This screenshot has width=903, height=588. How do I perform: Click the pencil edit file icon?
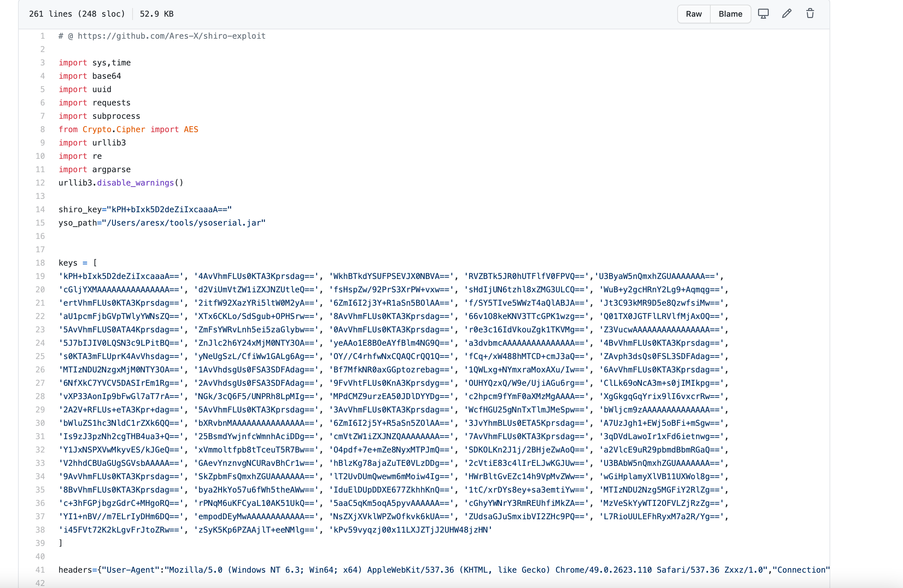(x=786, y=14)
